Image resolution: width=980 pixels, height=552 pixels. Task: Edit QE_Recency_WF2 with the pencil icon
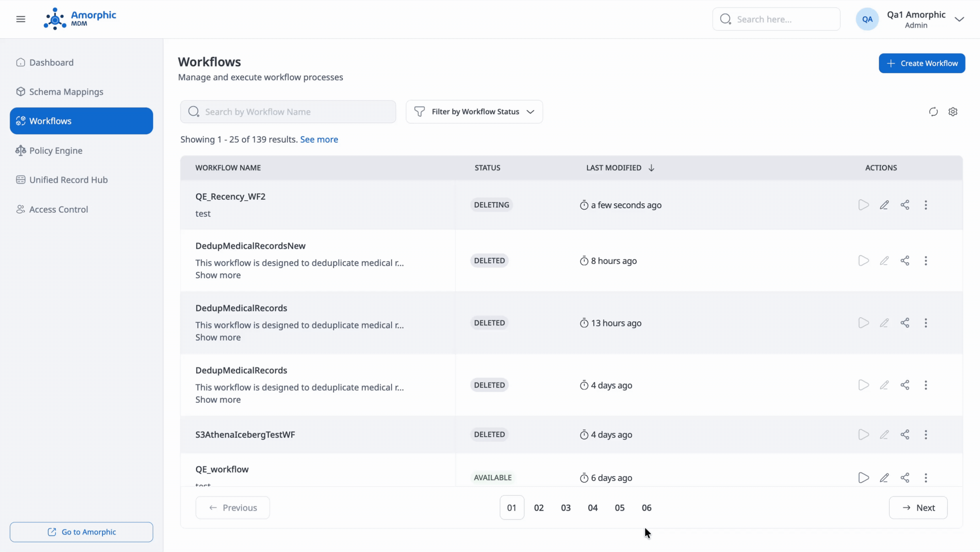[x=884, y=205]
